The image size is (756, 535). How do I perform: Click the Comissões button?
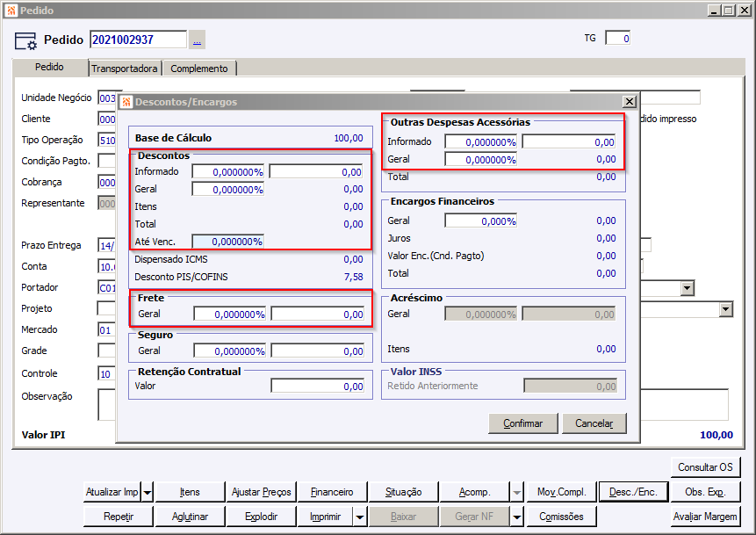[x=562, y=517]
